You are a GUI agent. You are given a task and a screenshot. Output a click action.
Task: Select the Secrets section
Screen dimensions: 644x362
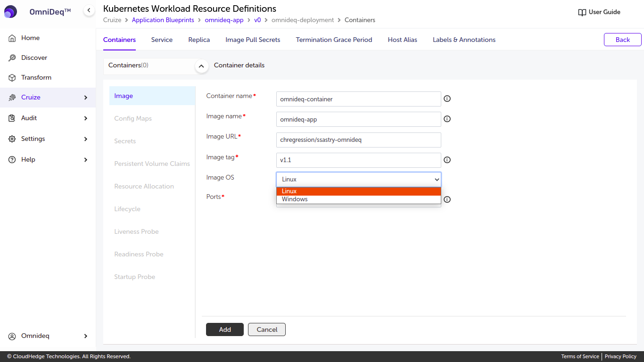click(152, 141)
